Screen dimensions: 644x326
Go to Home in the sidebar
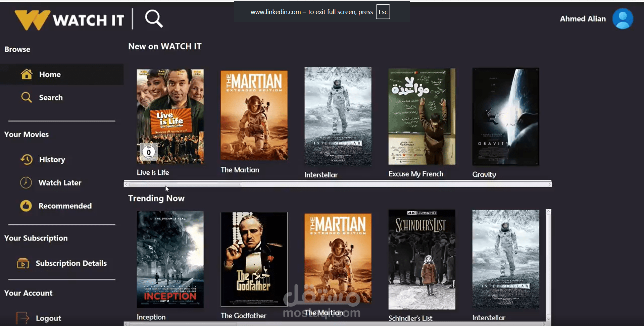pos(62,74)
